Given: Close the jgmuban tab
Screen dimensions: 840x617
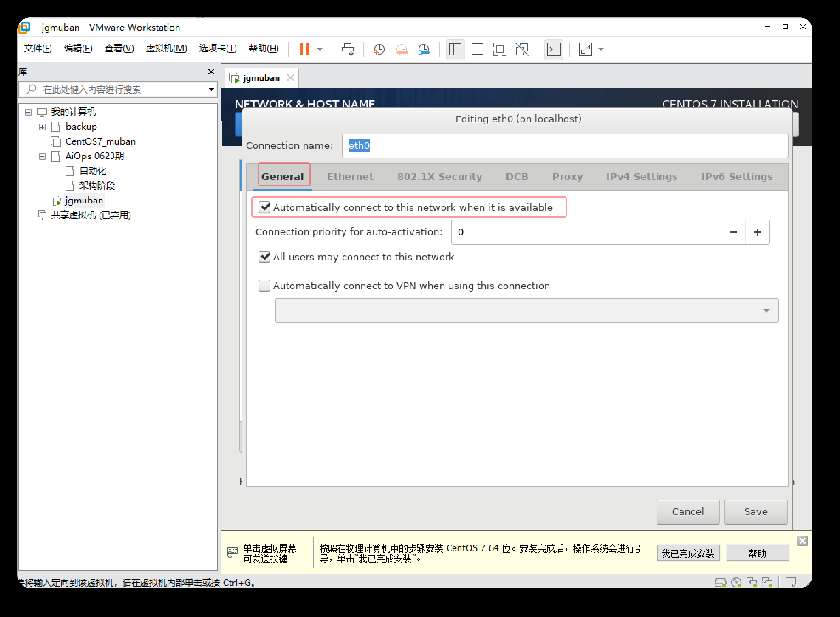Looking at the screenshot, I should [x=290, y=78].
